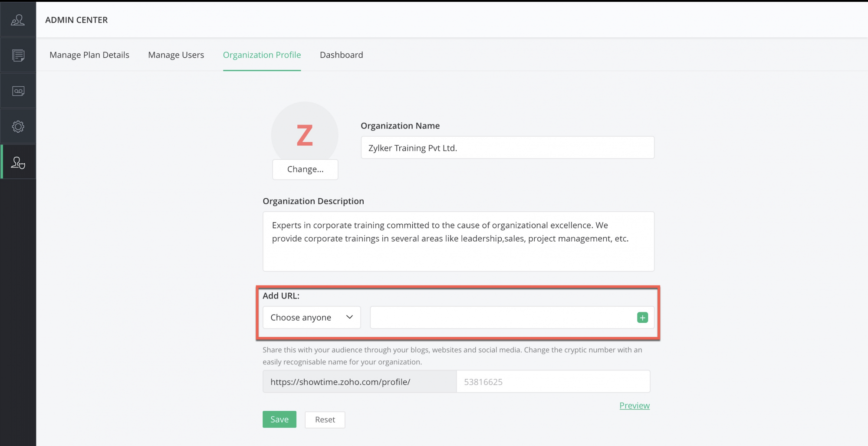Open the recordings sidebar icon

[18, 91]
